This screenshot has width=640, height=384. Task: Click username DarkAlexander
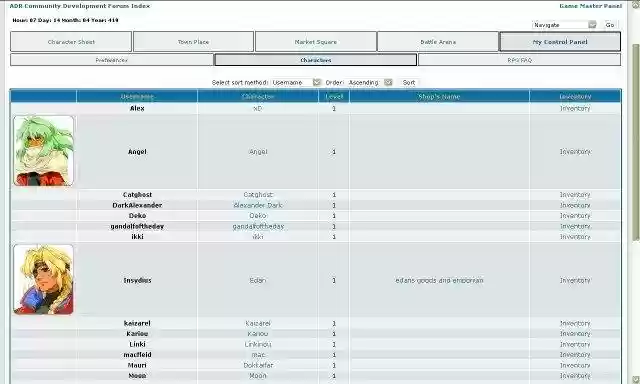137,205
